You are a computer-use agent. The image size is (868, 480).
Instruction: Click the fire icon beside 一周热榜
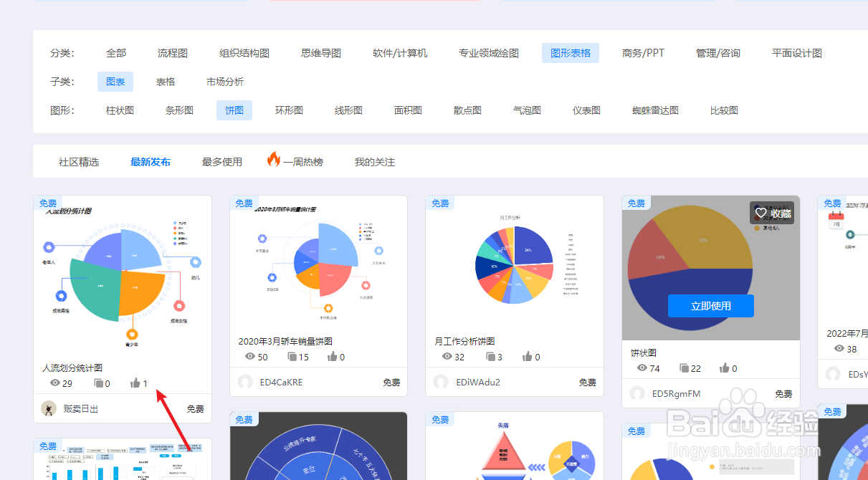point(275,161)
